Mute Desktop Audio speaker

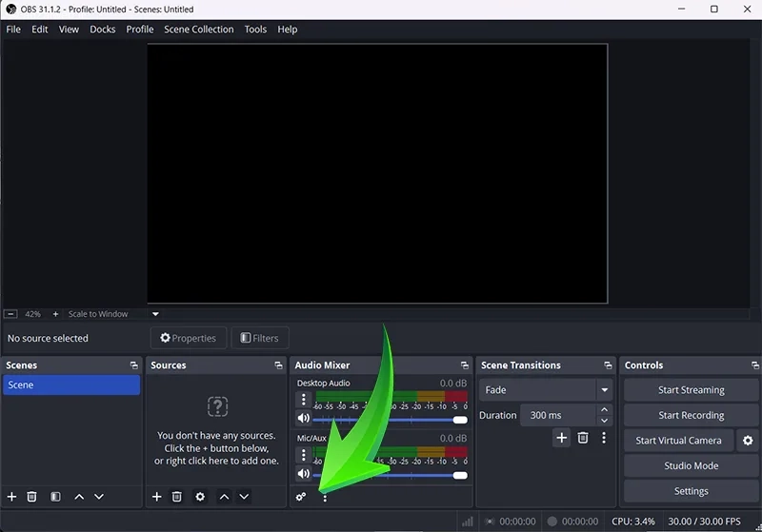click(x=303, y=419)
